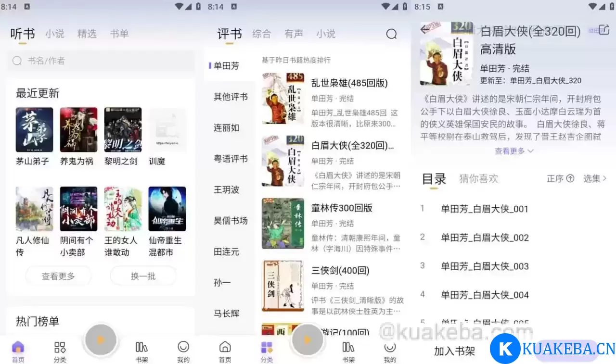Viewport: 616px width, 364px height.
Task: Open the 王的女人谁敢动 book cover
Action: [123, 209]
